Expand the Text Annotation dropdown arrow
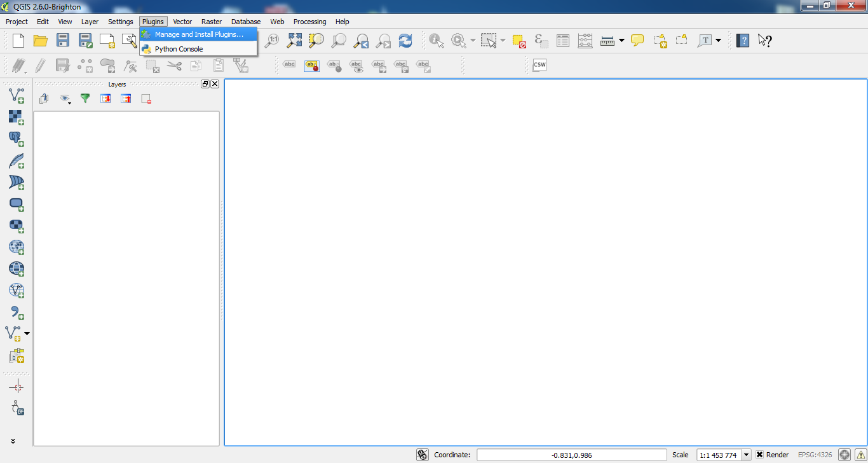 click(x=719, y=41)
